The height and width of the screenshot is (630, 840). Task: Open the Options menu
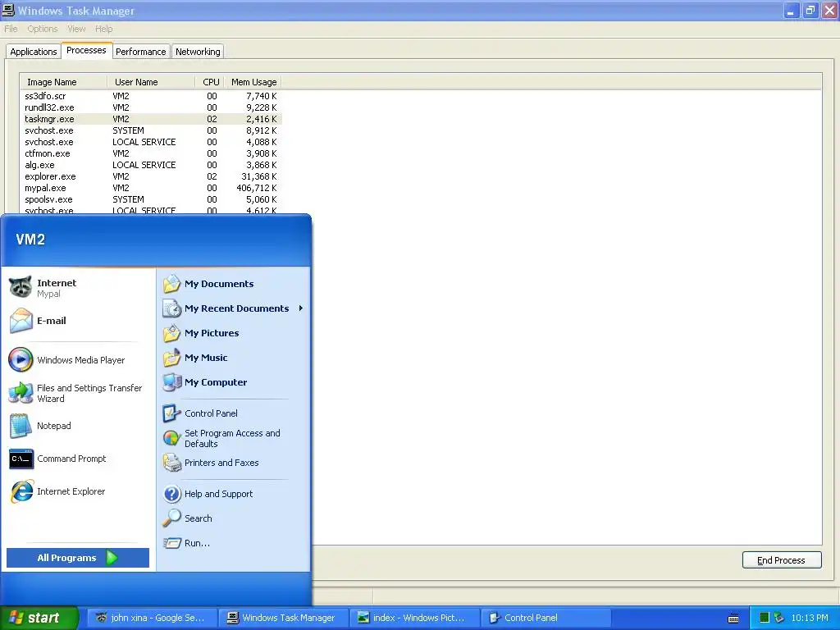(x=43, y=29)
